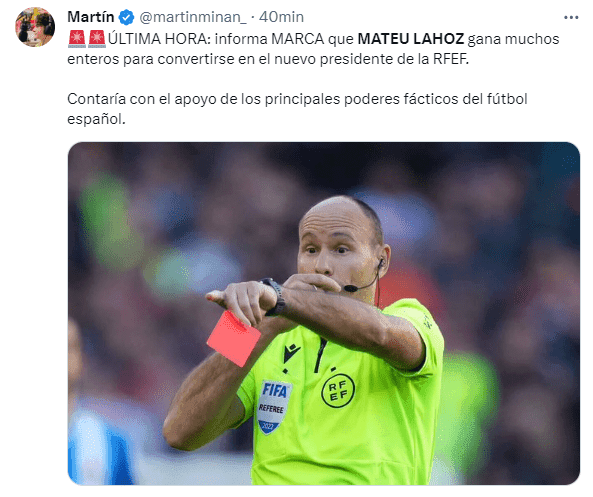Open the attached referee photo
The height and width of the screenshot is (497, 593).
click(x=324, y=313)
